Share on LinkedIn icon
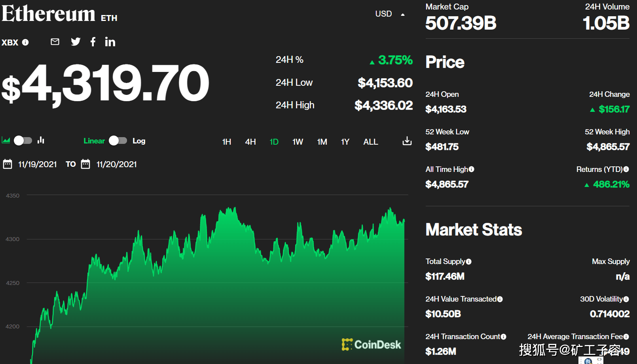 (x=110, y=42)
